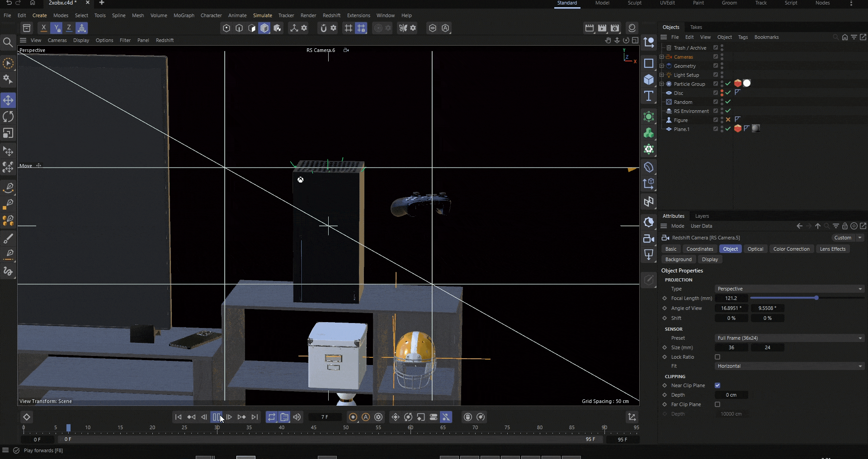
Task: Open the projection Type dropdown
Action: tap(789, 289)
